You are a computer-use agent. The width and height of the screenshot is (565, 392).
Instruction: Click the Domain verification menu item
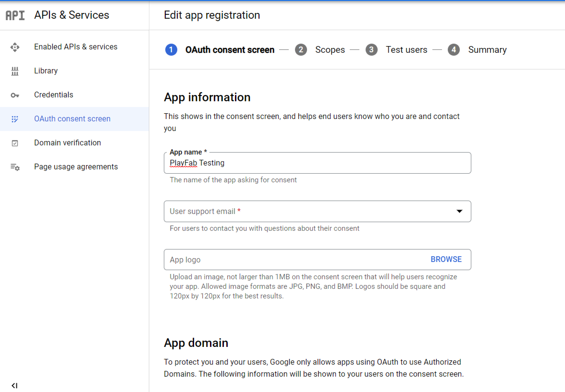[x=68, y=143]
